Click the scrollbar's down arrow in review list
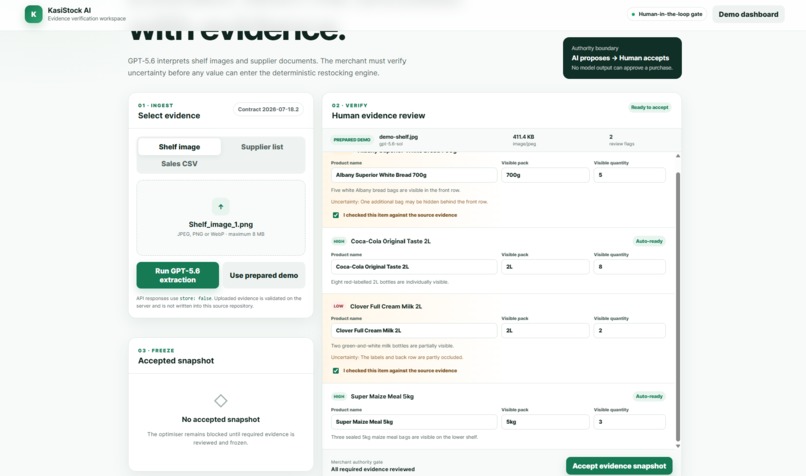Viewport: 806px width, 476px height. [677, 446]
